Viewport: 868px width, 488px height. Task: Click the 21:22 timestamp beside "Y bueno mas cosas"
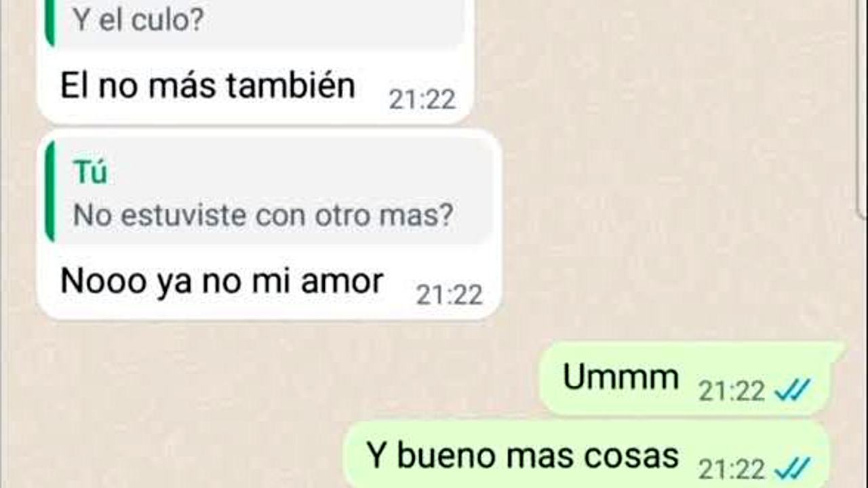point(732,468)
